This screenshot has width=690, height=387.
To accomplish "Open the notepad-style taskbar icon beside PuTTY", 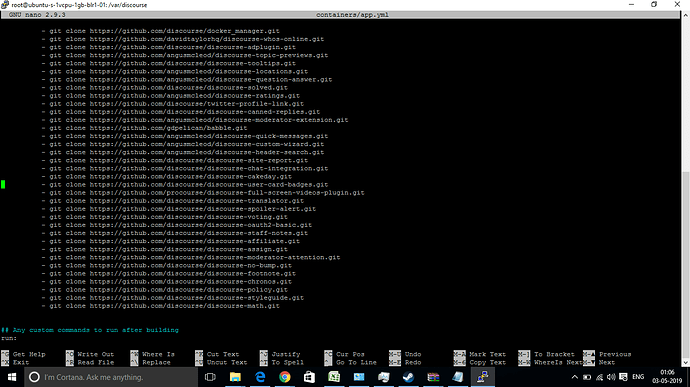I will tap(458, 377).
